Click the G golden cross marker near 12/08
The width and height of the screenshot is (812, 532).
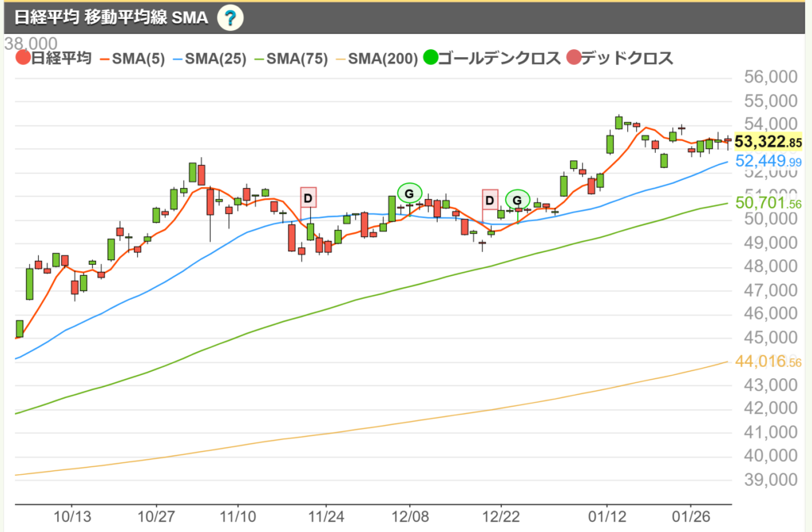[409, 192]
